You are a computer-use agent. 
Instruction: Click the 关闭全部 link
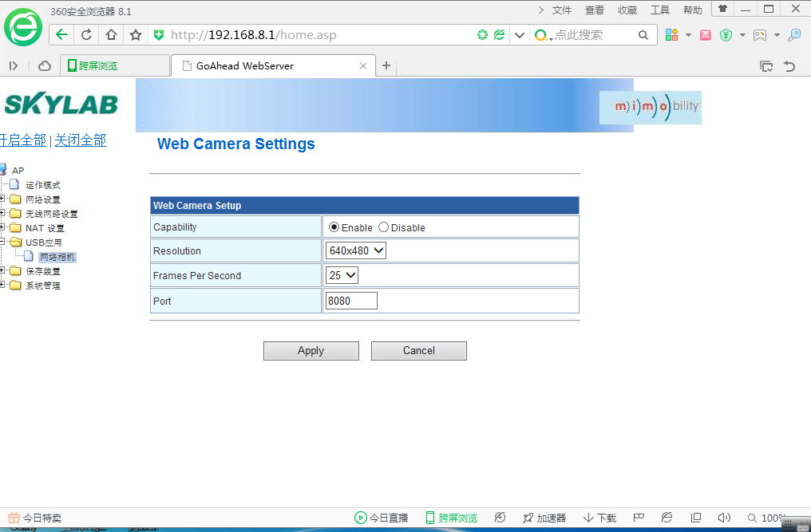tap(80, 140)
